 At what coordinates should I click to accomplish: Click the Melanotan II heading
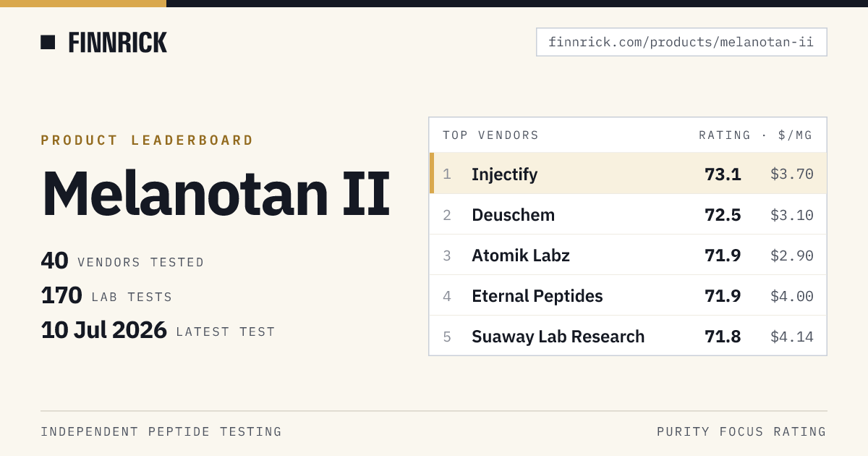coord(216,193)
